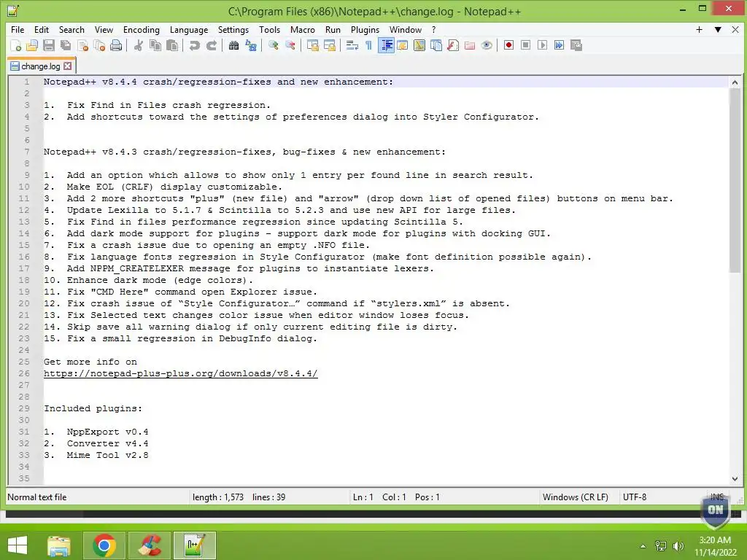Start macro recording with the red dot icon
The width and height of the screenshot is (747, 560).
508,45
